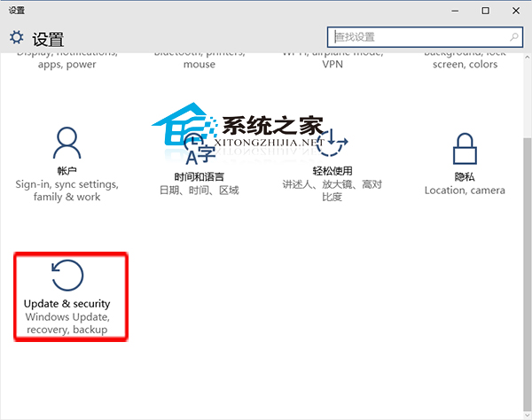Open the Ease of Access (轻松使用) icon
Image resolution: width=532 pixels, height=420 pixels.
pyautogui.click(x=332, y=143)
